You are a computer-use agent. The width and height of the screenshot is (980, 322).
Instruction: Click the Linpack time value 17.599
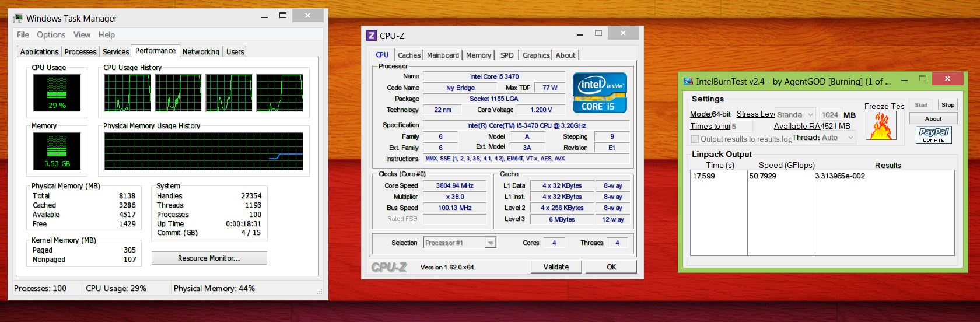pos(704,176)
